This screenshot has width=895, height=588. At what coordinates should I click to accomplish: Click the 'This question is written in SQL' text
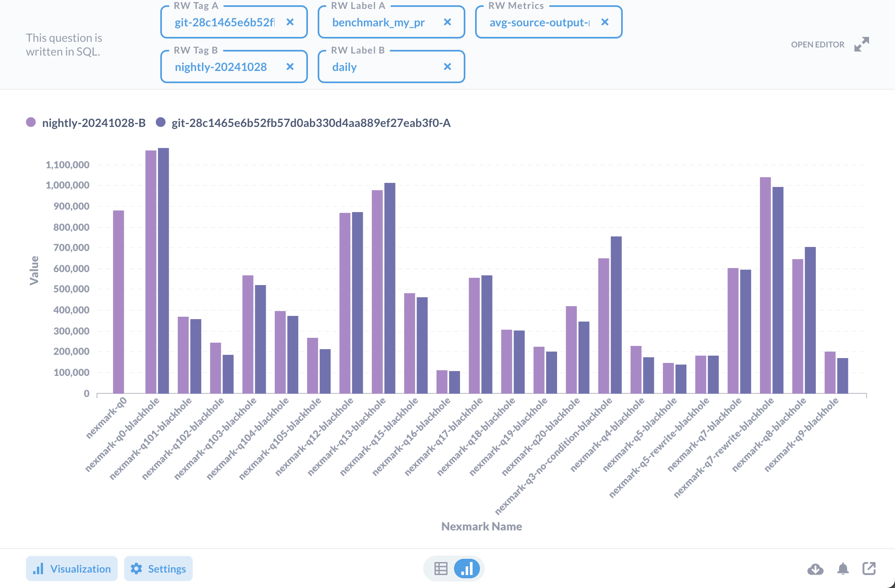[64, 45]
